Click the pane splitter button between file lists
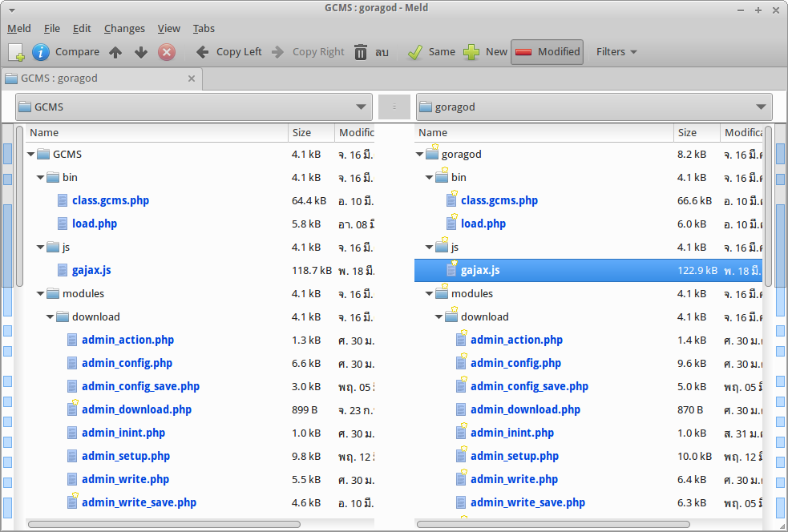 tap(394, 107)
